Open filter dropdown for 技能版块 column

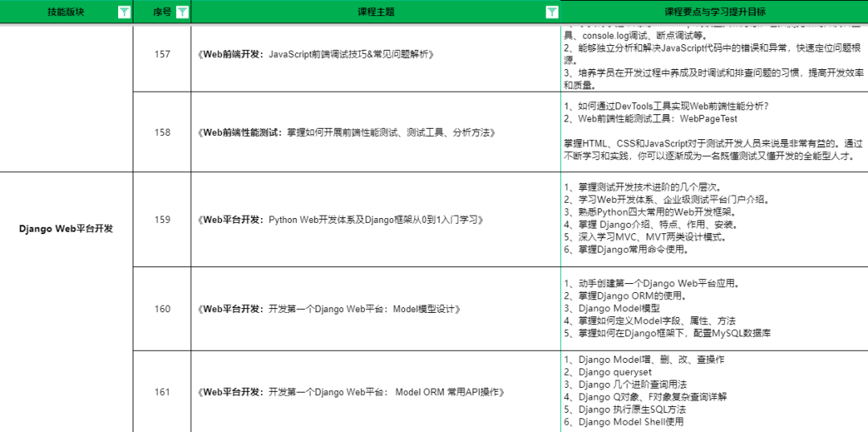pyautogui.click(x=124, y=12)
